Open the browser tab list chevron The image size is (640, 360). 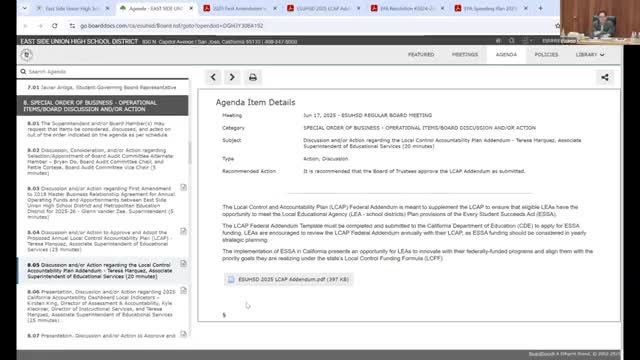coord(24,8)
